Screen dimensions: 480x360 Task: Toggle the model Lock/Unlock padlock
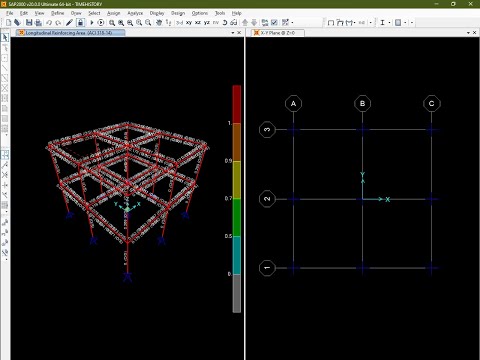80,22
